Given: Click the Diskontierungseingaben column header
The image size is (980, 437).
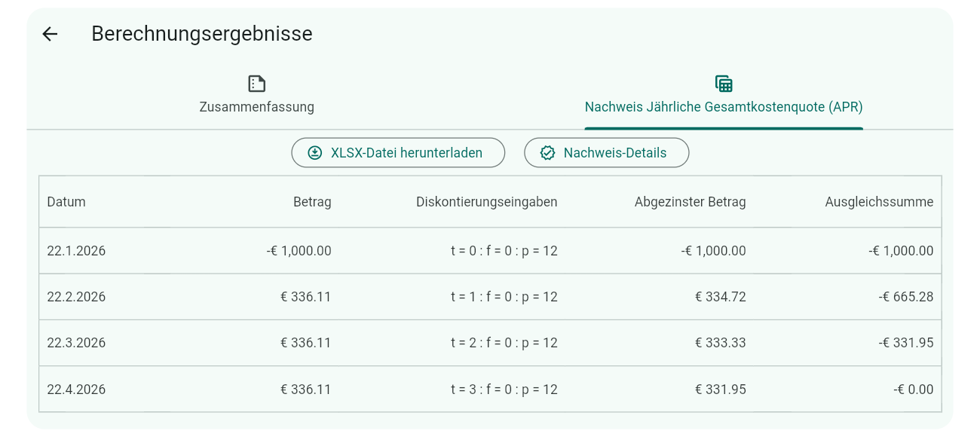Looking at the screenshot, I should 486,202.
